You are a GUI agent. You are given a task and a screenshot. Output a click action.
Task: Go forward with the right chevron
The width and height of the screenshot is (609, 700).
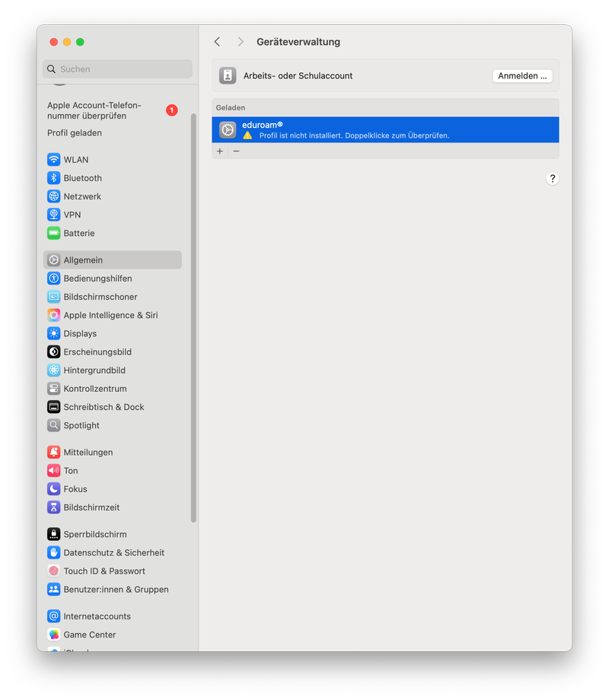(241, 42)
